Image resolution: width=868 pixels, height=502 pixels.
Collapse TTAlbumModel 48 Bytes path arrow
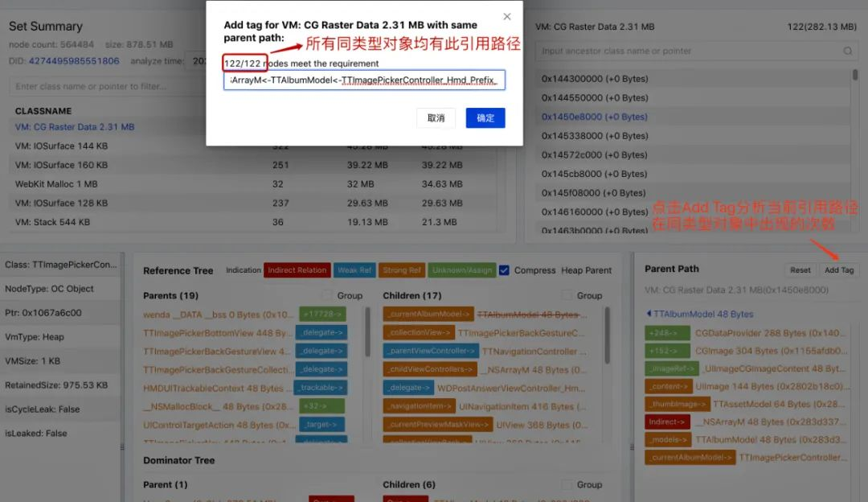[649, 314]
